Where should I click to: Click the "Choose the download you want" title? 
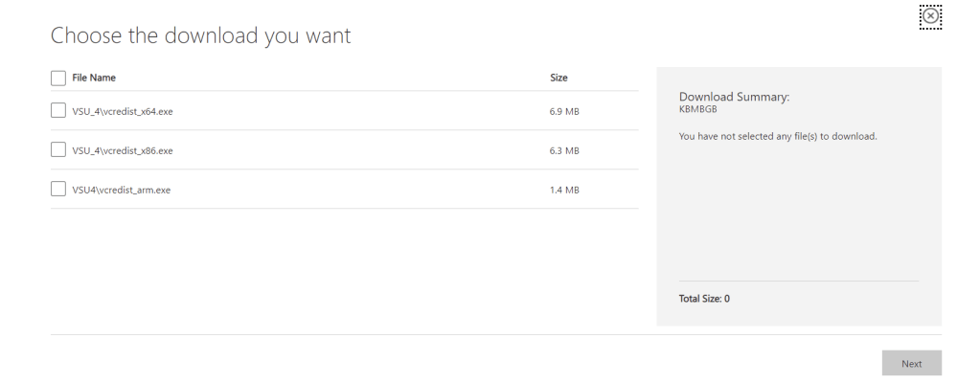coord(200,36)
